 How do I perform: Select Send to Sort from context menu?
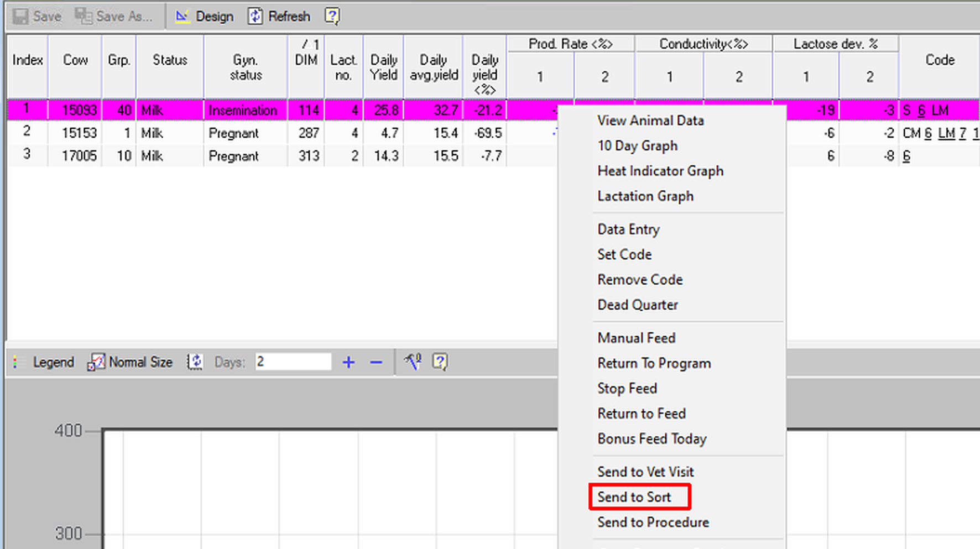(634, 497)
